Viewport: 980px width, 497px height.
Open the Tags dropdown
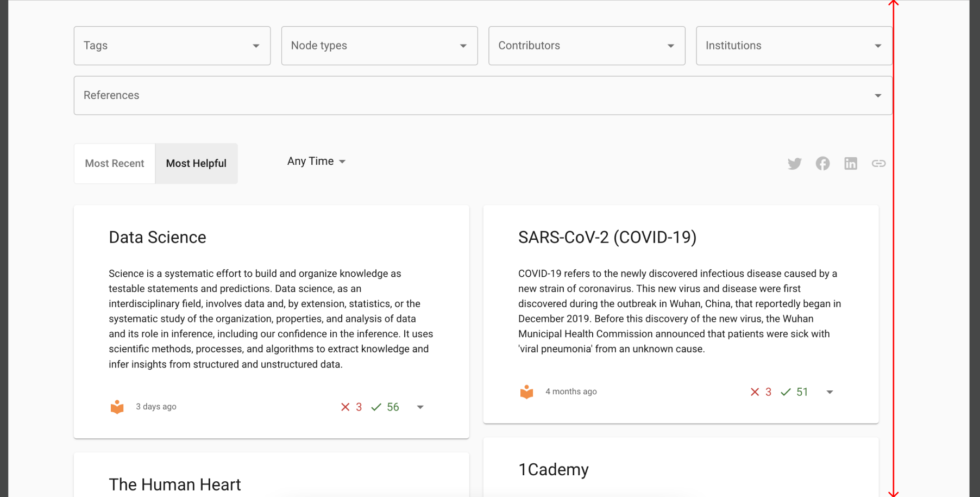pyautogui.click(x=172, y=46)
